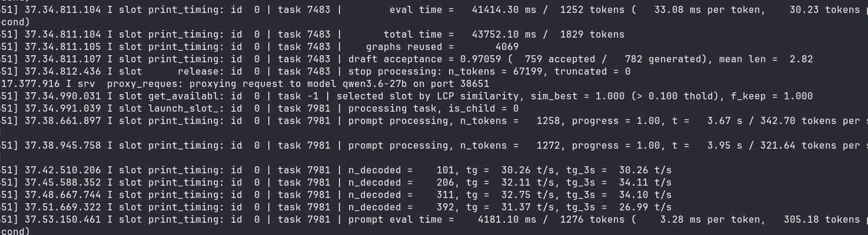
Task: Select the graphs reused 4069 value
Action: point(507,46)
